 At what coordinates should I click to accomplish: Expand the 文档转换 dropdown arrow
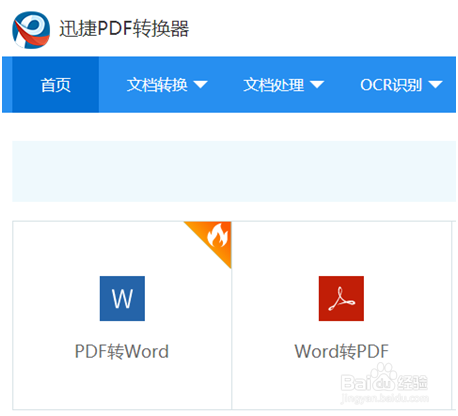201,85
